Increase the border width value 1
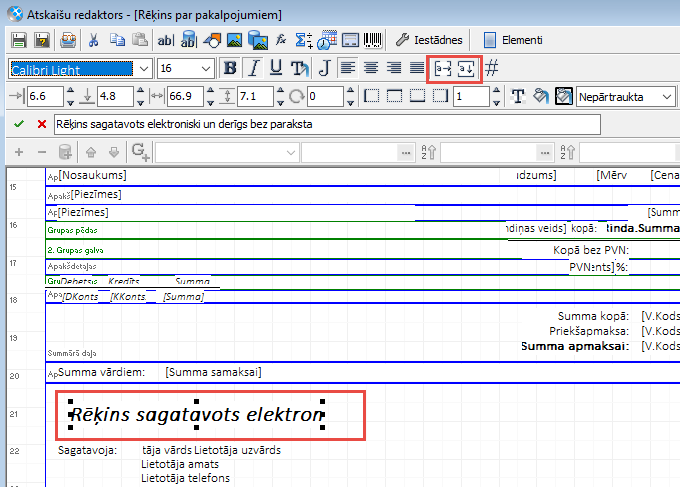The image size is (680, 487). coord(497,92)
